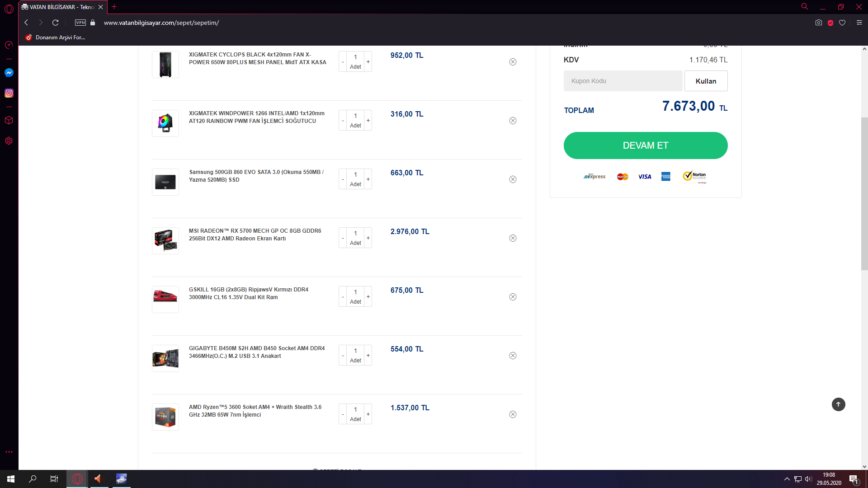This screenshot has height=488, width=868.
Task: Bookmark page with heart icon
Action: pos(842,23)
